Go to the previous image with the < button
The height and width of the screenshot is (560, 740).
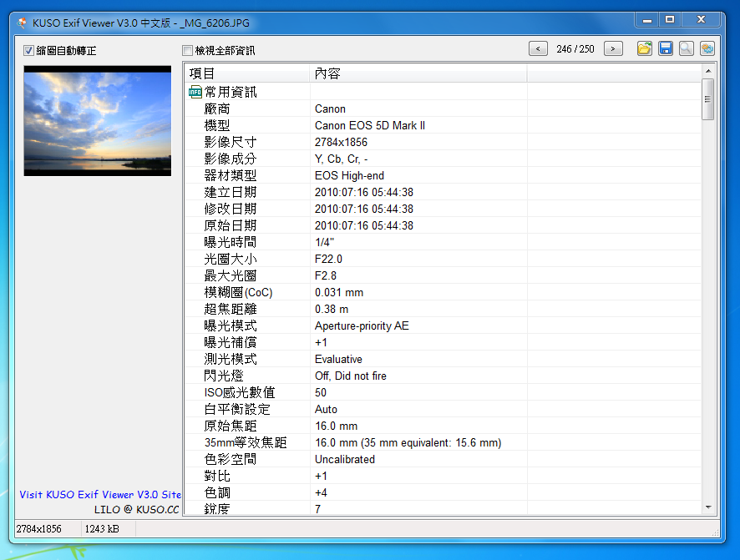pos(538,48)
